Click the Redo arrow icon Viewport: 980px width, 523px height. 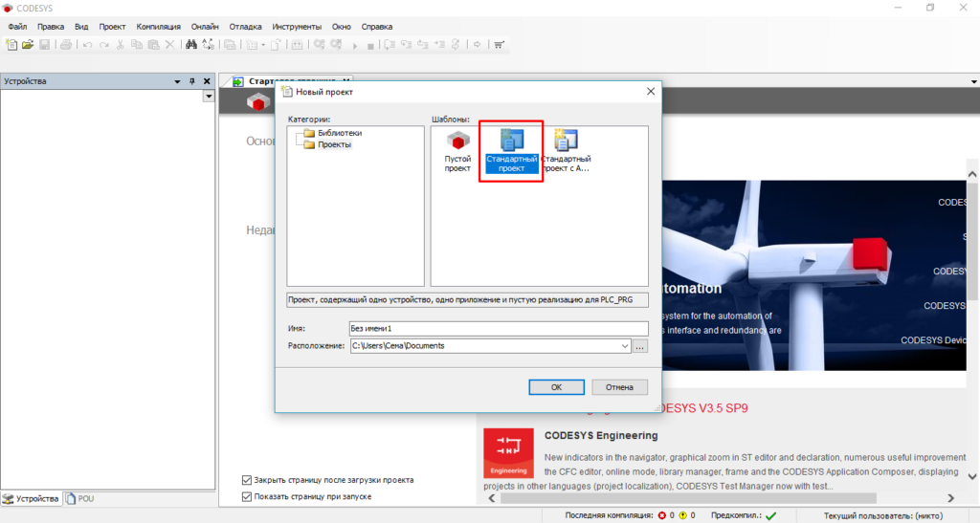(103, 44)
